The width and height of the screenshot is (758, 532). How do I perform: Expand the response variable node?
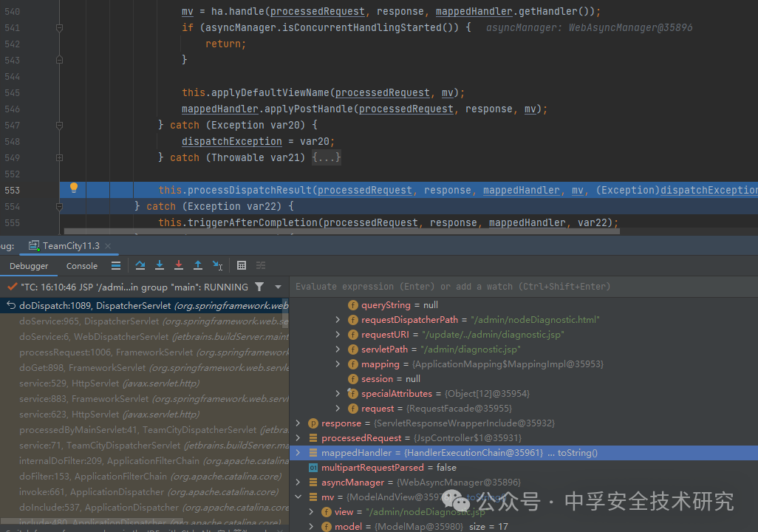[x=298, y=423]
